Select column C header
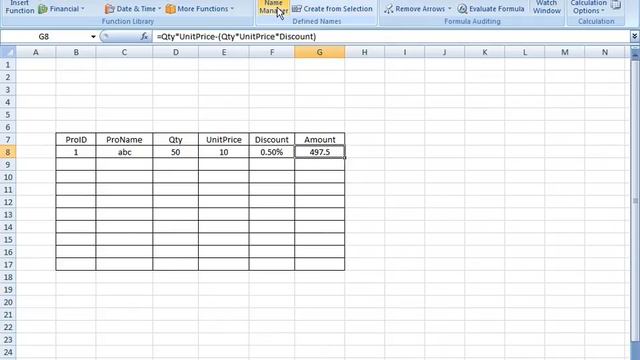 tap(124, 52)
